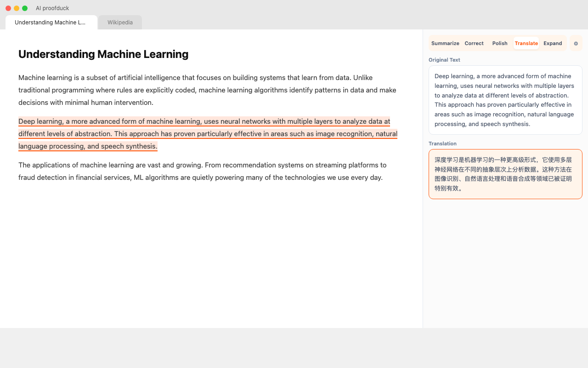Close the window with red button
This screenshot has width=588, height=368.
(8, 8)
